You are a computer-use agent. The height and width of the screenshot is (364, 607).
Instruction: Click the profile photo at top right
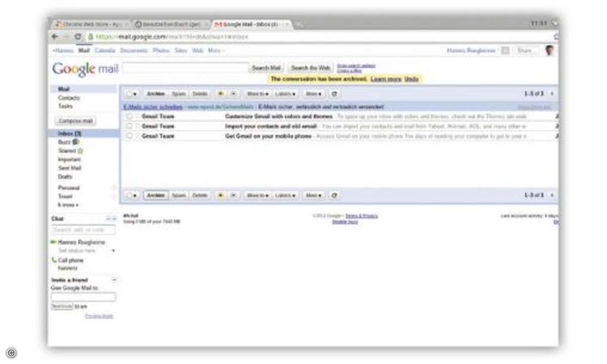pyautogui.click(x=550, y=50)
